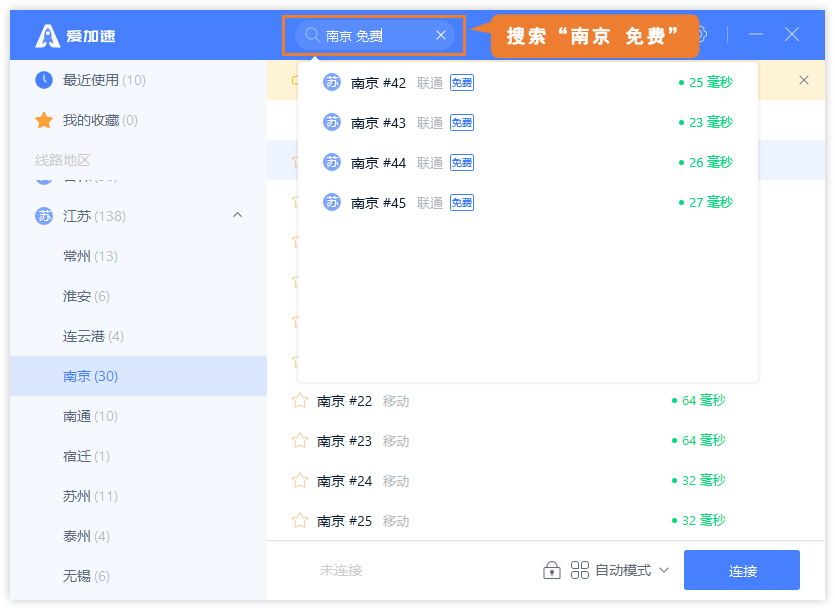The width and height of the screenshot is (835, 610).
Task: Favorite 南京 #25 with its star
Action: pyautogui.click(x=300, y=520)
